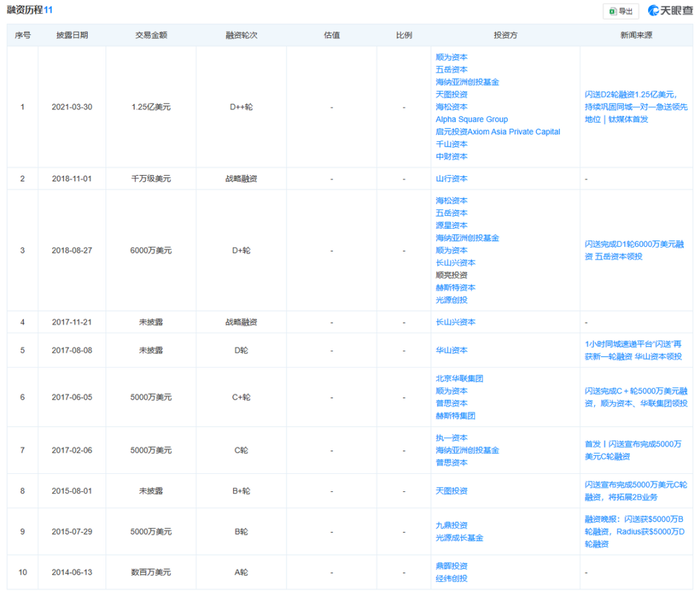The width and height of the screenshot is (700, 597).
Task: Open the 执一资本 investor link
Action: pos(451,438)
